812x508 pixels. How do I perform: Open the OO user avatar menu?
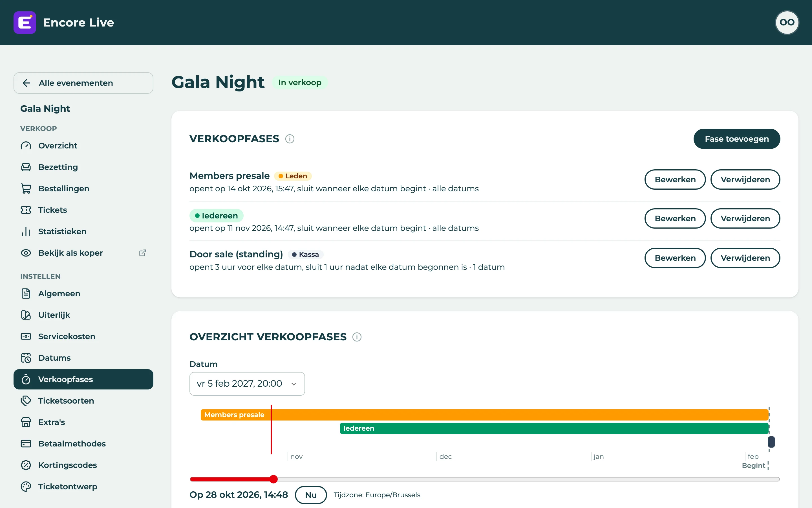tap(787, 23)
